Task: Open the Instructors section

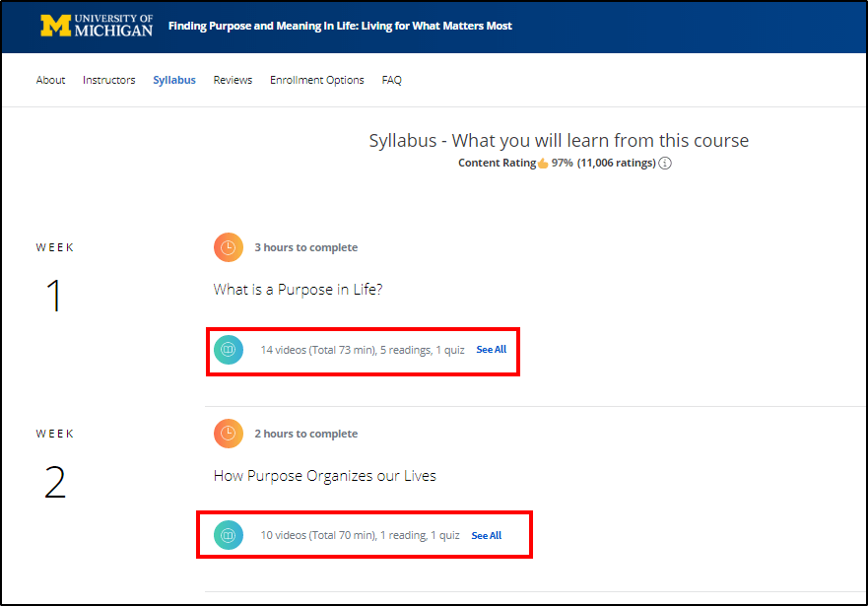Action: click(x=108, y=80)
